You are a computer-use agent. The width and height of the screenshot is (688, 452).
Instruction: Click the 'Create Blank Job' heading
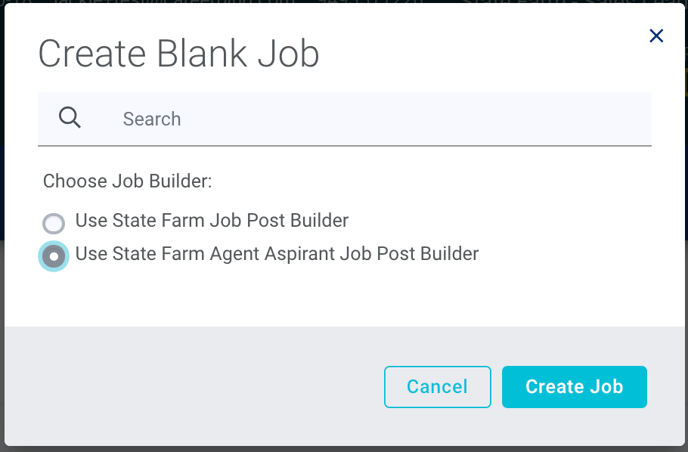[179, 54]
